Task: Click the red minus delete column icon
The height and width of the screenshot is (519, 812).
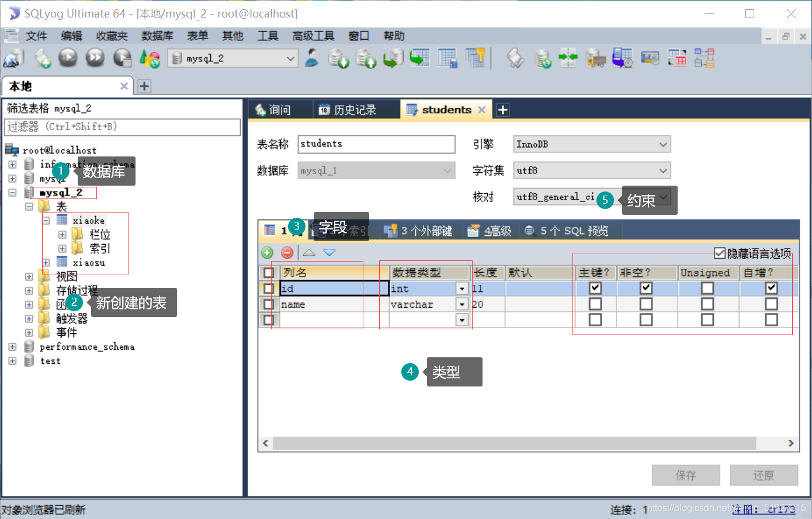Action: [x=287, y=253]
